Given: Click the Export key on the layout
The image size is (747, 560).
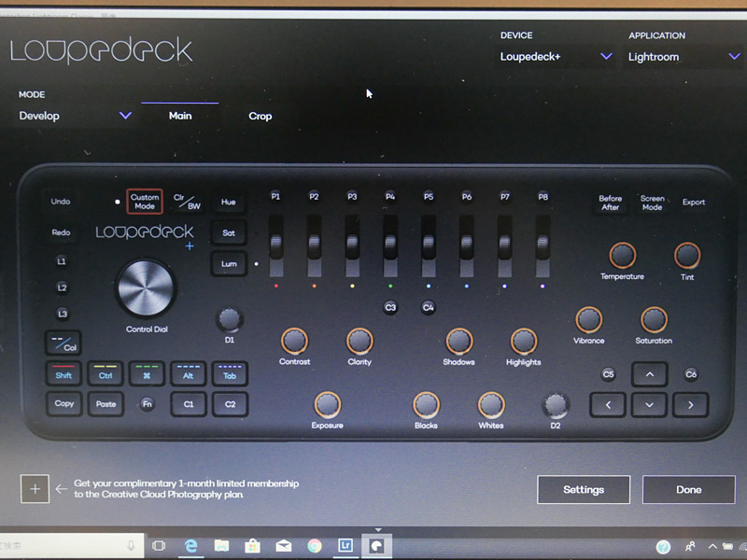Looking at the screenshot, I should pos(694,202).
